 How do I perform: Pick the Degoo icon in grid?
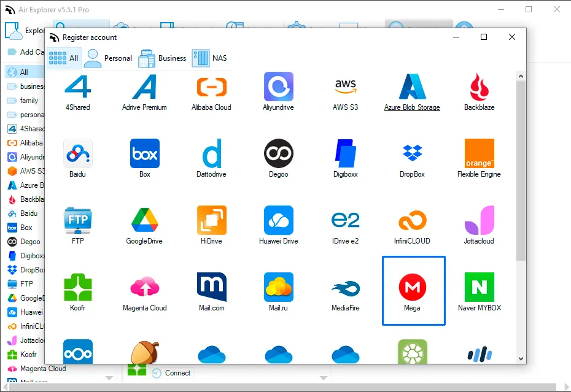279,153
